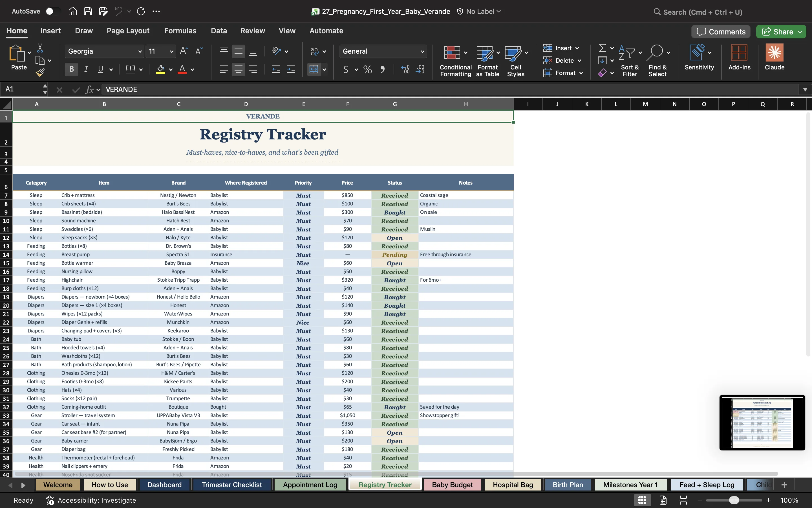Image resolution: width=812 pixels, height=508 pixels.
Task: Expand the Borders dropdown arrow
Action: [141, 69]
